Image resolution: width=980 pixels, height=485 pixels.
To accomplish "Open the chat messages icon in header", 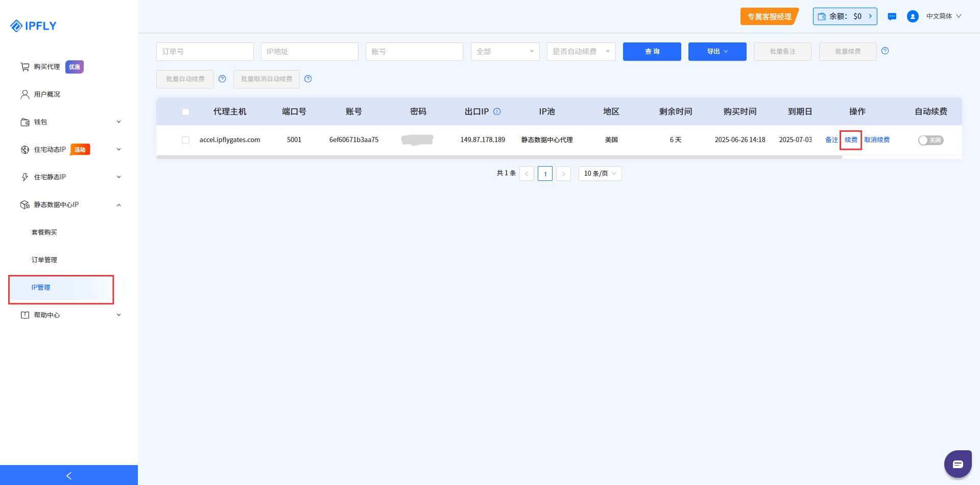I will click(x=892, y=16).
